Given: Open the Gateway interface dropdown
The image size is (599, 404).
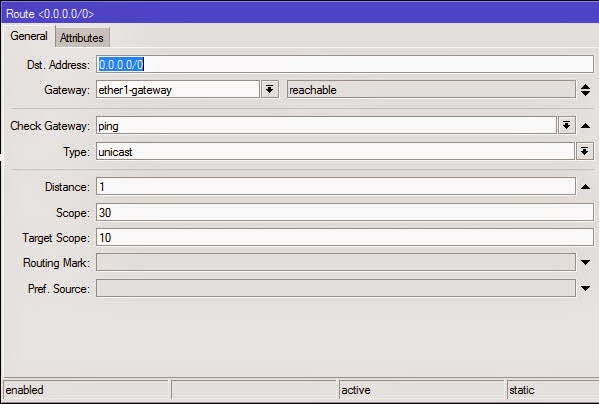Looking at the screenshot, I should [x=269, y=89].
